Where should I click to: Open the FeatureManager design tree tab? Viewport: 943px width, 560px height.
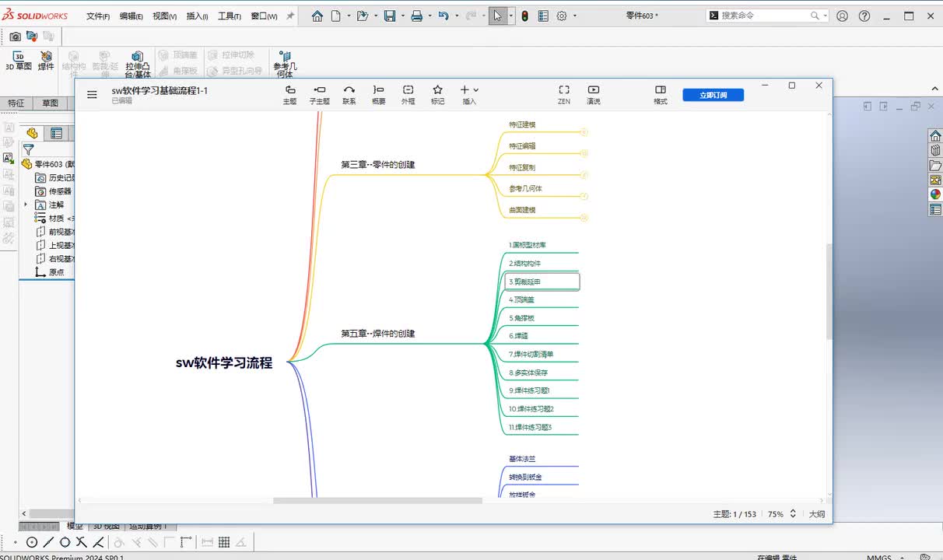31,133
